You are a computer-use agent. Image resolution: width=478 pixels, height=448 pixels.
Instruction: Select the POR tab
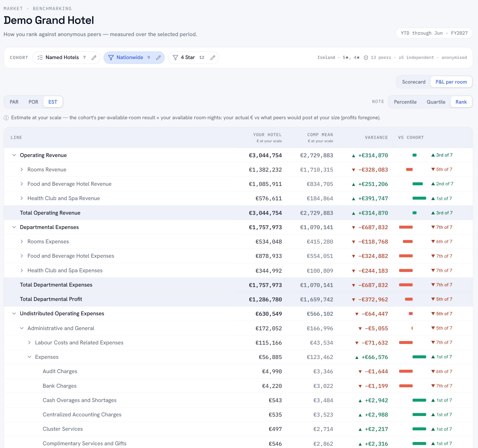(33, 102)
